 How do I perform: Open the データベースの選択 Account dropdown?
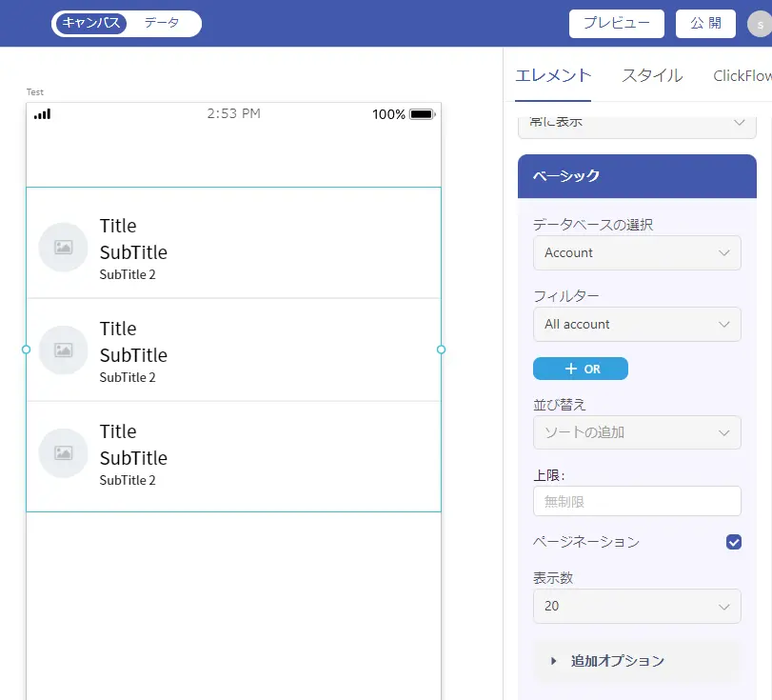pyautogui.click(x=637, y=252)
